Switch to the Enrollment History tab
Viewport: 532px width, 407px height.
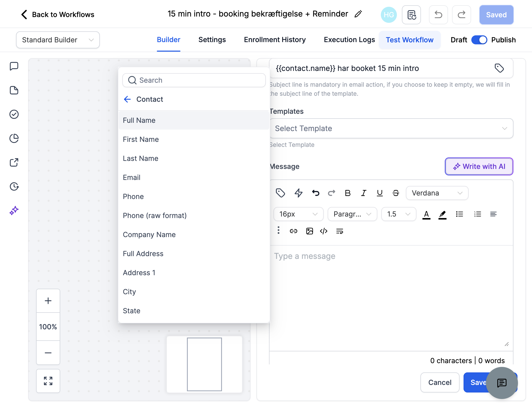[275, 40]
